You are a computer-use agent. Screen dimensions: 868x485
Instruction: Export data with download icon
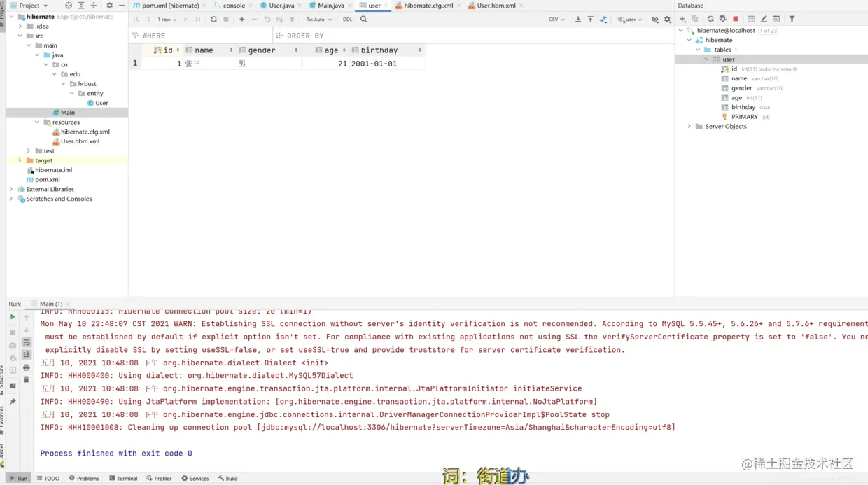[578, 20]
